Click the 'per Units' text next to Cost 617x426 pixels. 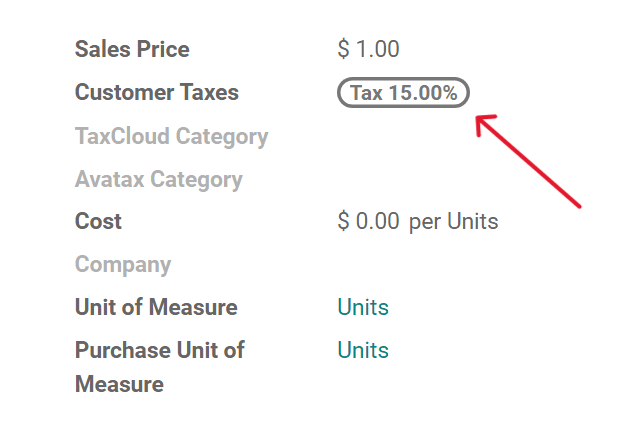pos(453,221)
